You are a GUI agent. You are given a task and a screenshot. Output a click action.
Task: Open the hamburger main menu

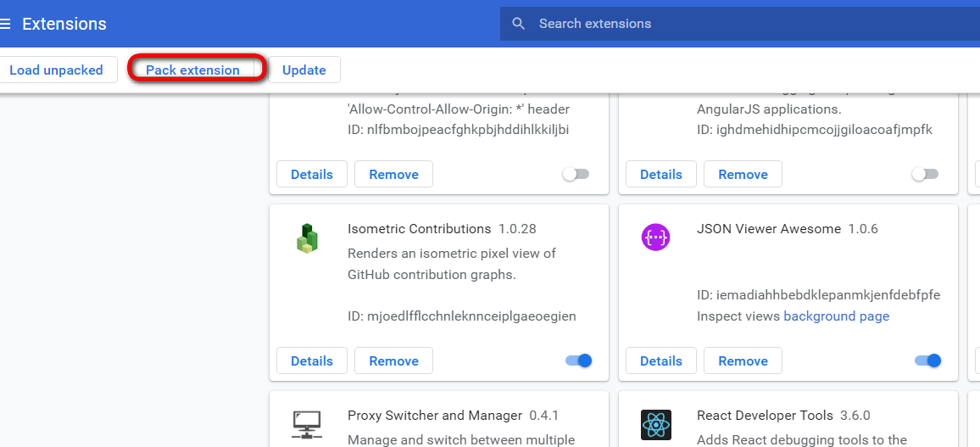[x=5, y=24]
